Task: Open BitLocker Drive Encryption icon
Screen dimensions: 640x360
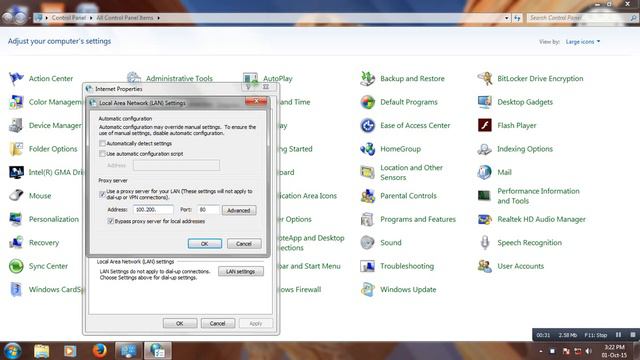Action: (x=484, y=78)
